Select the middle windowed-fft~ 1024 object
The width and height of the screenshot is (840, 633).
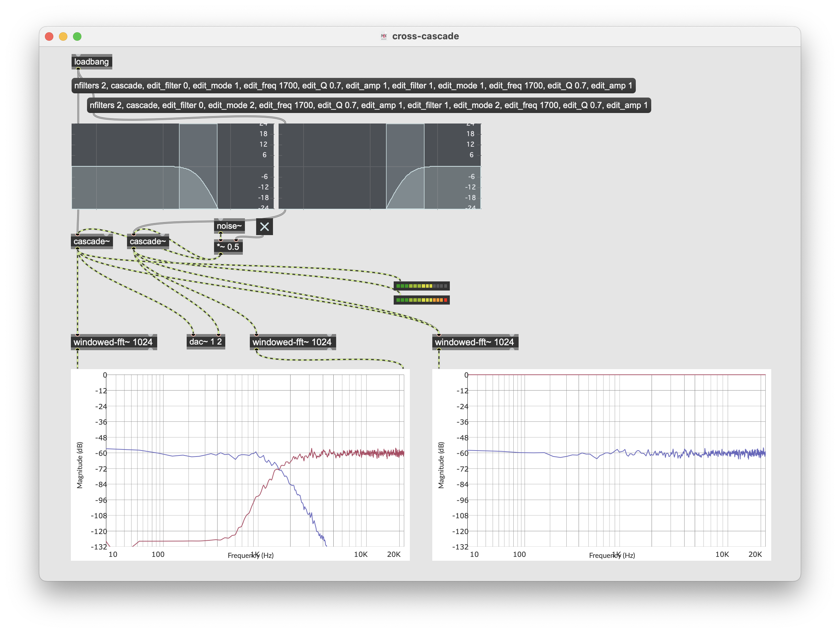pos(292,342)
